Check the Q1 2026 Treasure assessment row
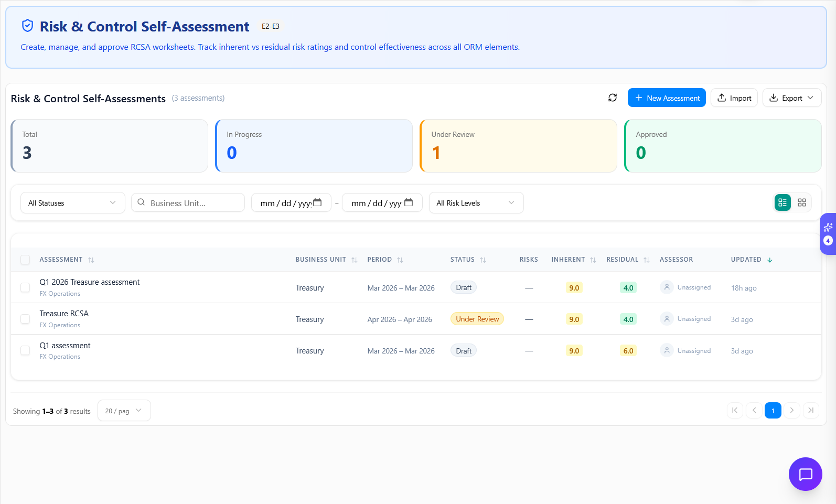This screenshot has height=504, width=836. coord(25,287)
